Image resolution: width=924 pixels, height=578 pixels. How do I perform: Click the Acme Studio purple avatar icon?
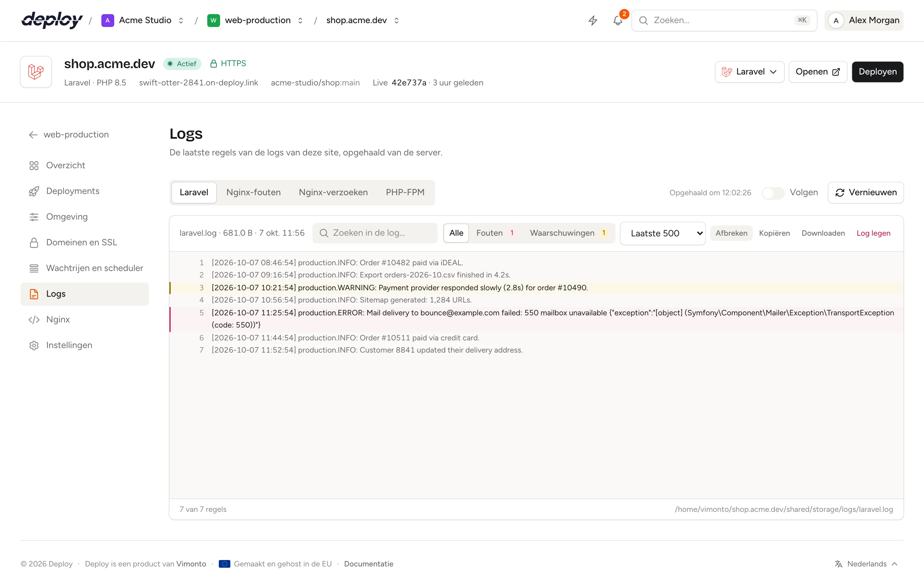[x=107, y=20]
